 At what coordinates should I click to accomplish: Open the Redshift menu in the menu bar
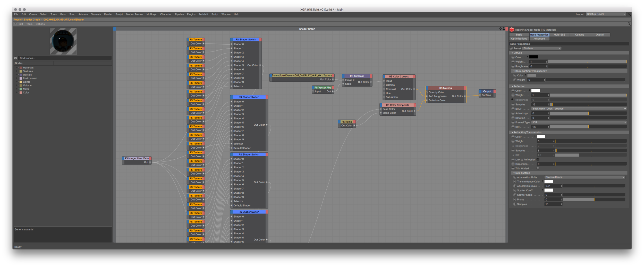[x=203, y=14]
